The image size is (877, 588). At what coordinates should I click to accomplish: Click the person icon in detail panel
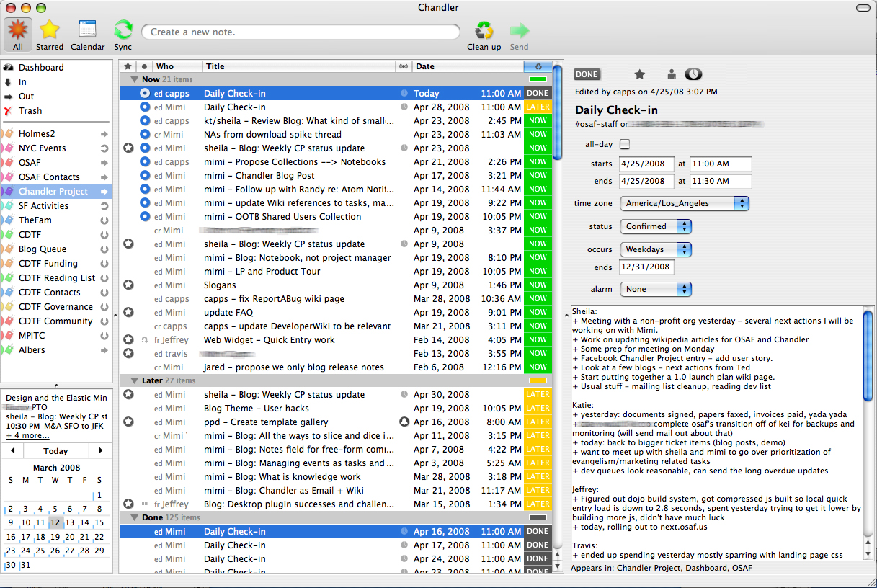click(672, 74)
